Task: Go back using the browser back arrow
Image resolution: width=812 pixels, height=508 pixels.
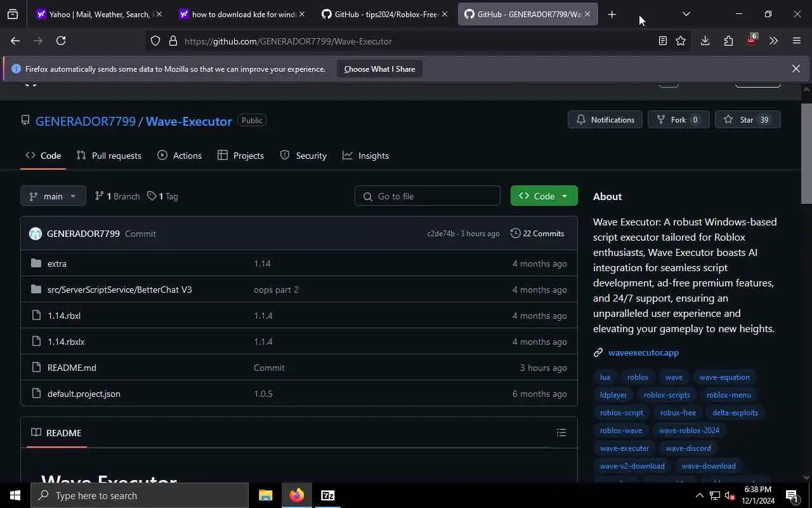Action: coord(15,41)
